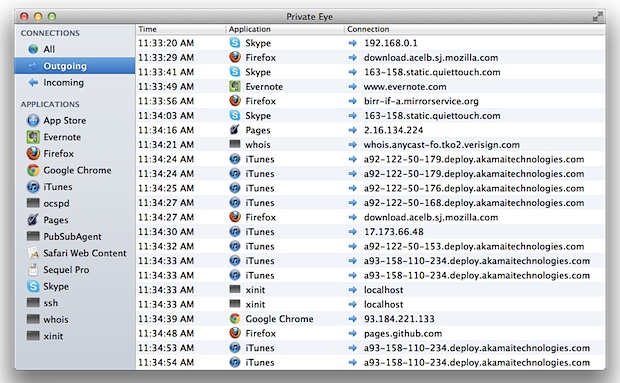This screenshot has width=620, height=383.
Task: Click a92-122-50-153.deploy.akamaitechnologies.com entry
Action: [x=474, y=246]
